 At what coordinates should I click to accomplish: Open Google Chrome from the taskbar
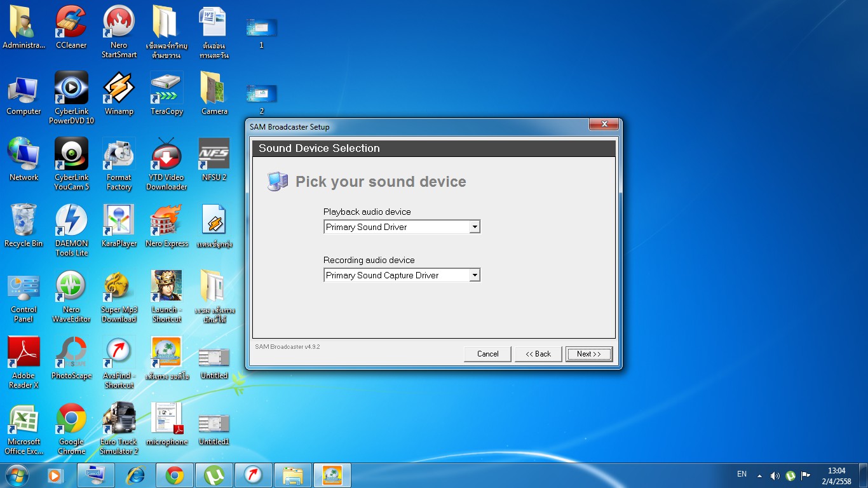click(x=175, y=475)
